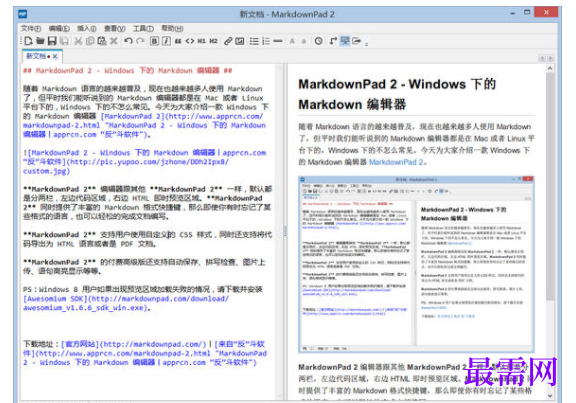Click the Save All toolbar icon

click(64, 41)
